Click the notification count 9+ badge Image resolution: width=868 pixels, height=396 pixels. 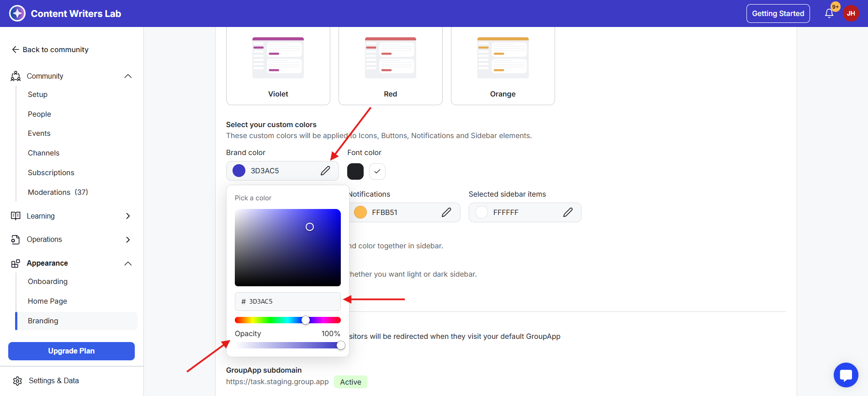[835, 7]
